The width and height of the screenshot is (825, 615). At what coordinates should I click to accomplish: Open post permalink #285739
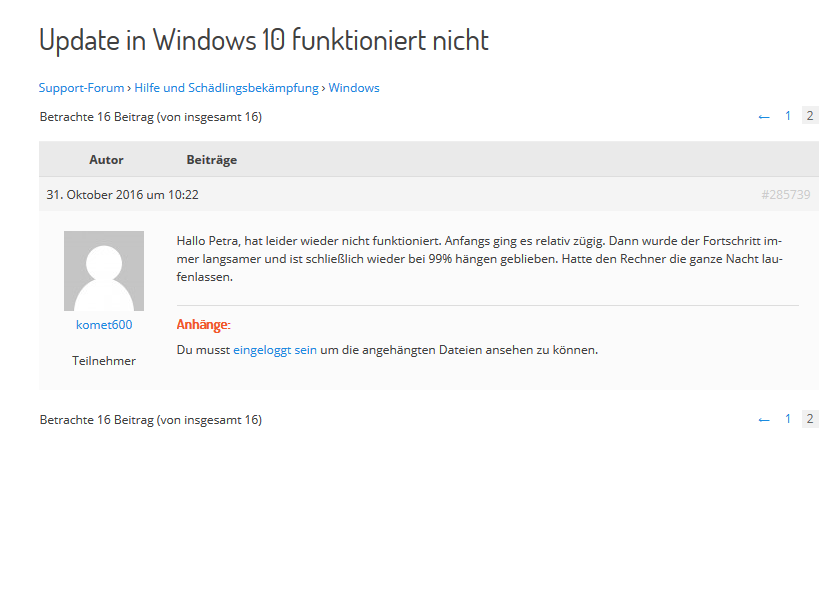click(785, 195)
